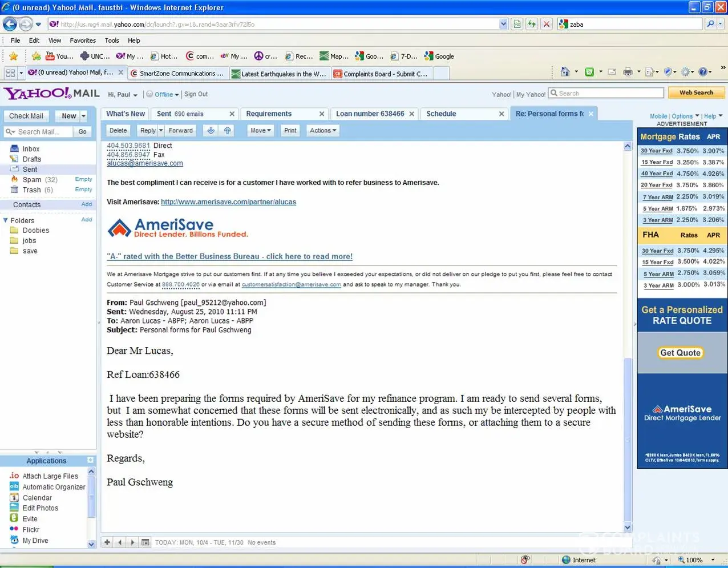Viewport: 728px width, 568px height.
Task: Open the Options dropdown
Action: pyautogui.click(x=685, y=116)
